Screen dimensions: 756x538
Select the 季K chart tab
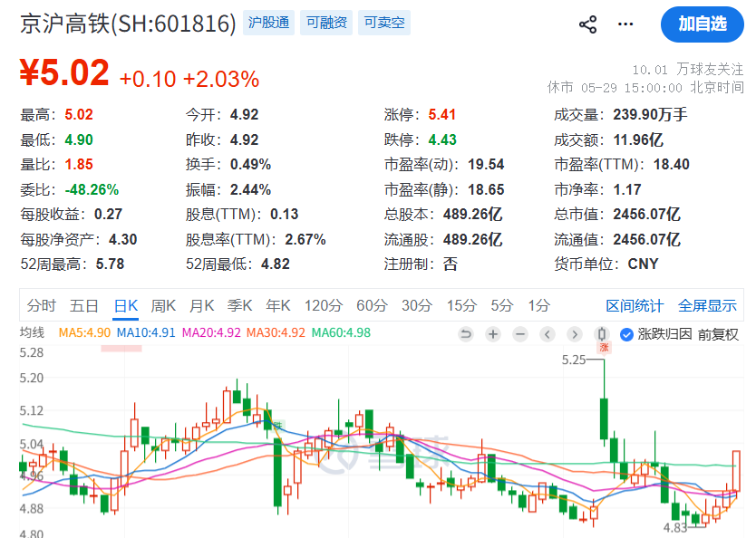point(239,305)
